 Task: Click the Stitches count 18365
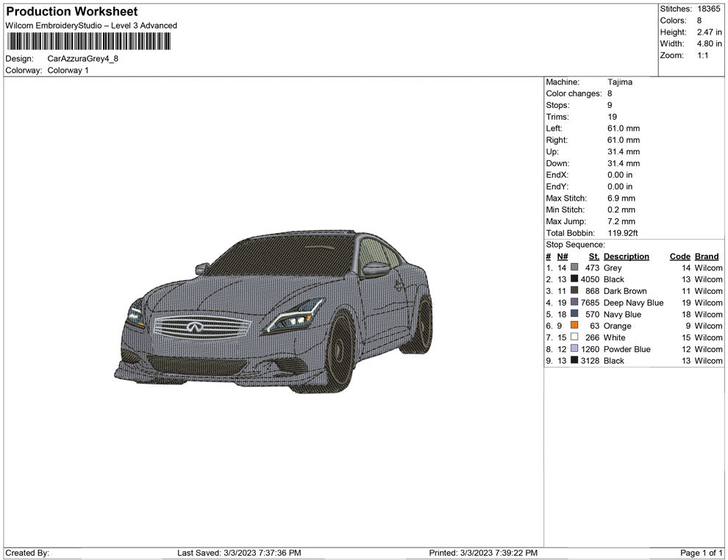[x=710, y=9]
